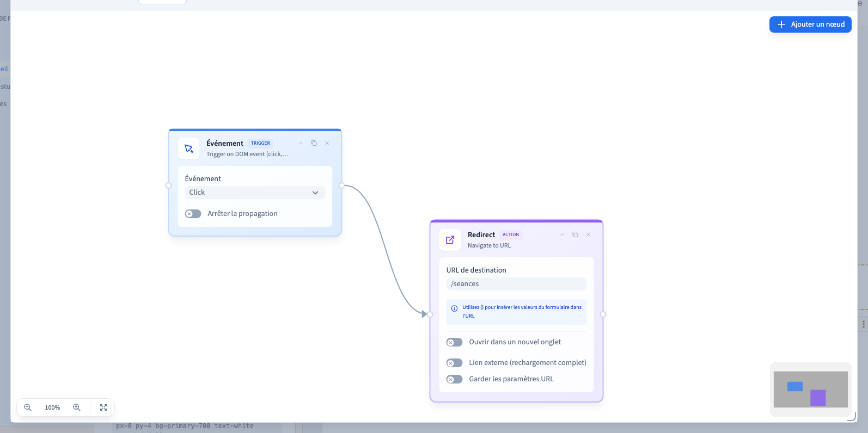
Task: Open the Événement Click dropdown
Action: 255,193
